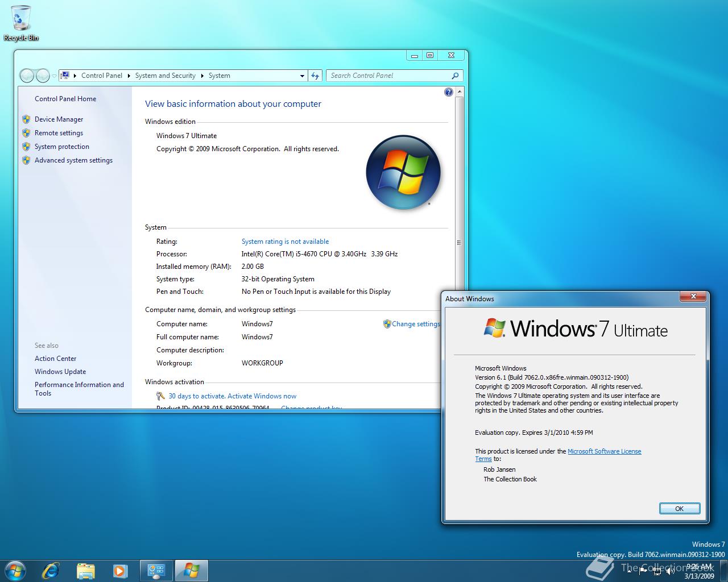
Task: Select Control Panel breadcrumb
Action: click(102, 76)
